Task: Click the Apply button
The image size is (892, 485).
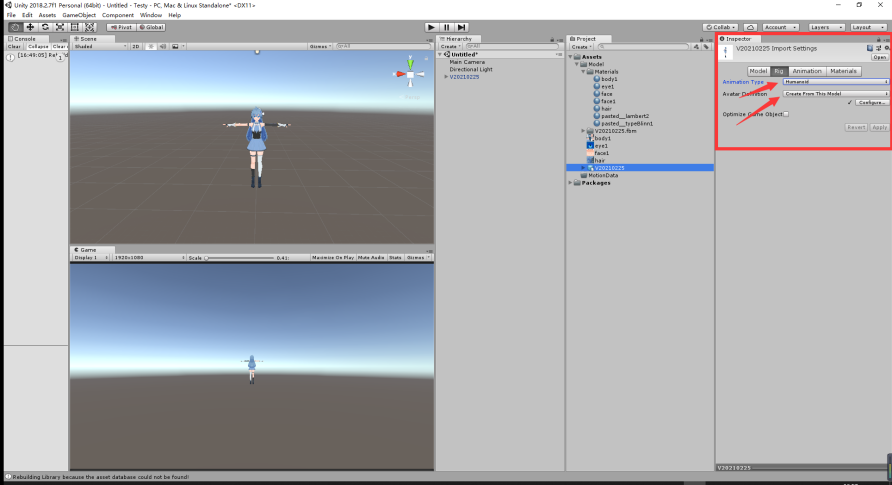Action: [879, 127]
